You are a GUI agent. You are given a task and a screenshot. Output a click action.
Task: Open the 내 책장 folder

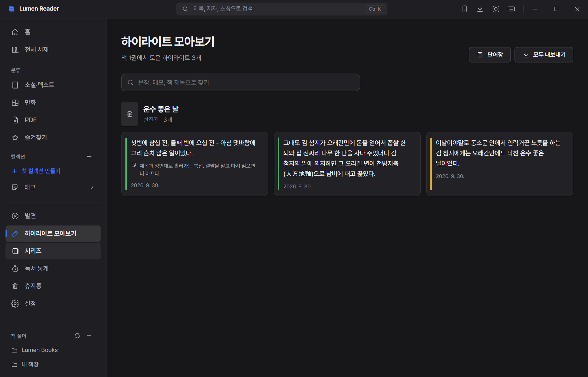tap(53, 365)
